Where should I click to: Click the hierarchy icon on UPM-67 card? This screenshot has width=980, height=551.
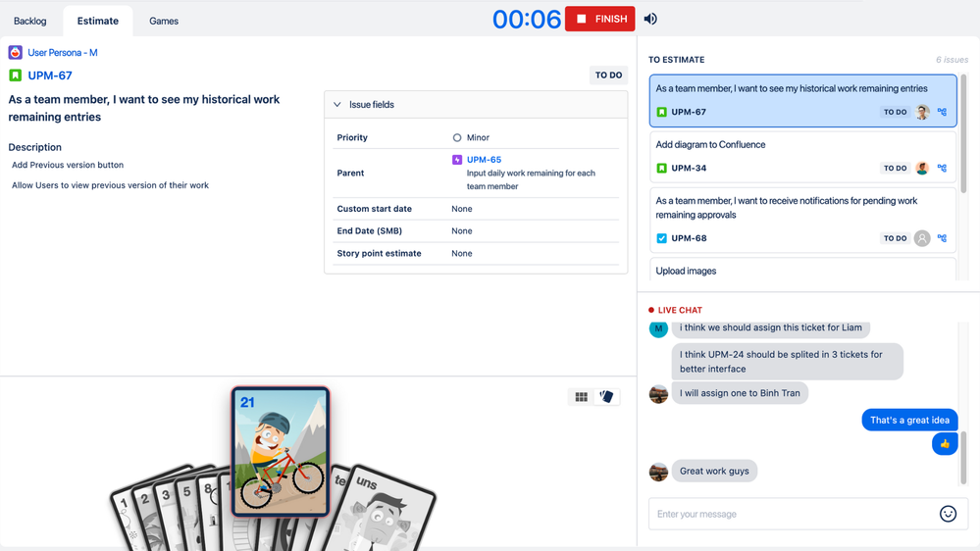943,112
